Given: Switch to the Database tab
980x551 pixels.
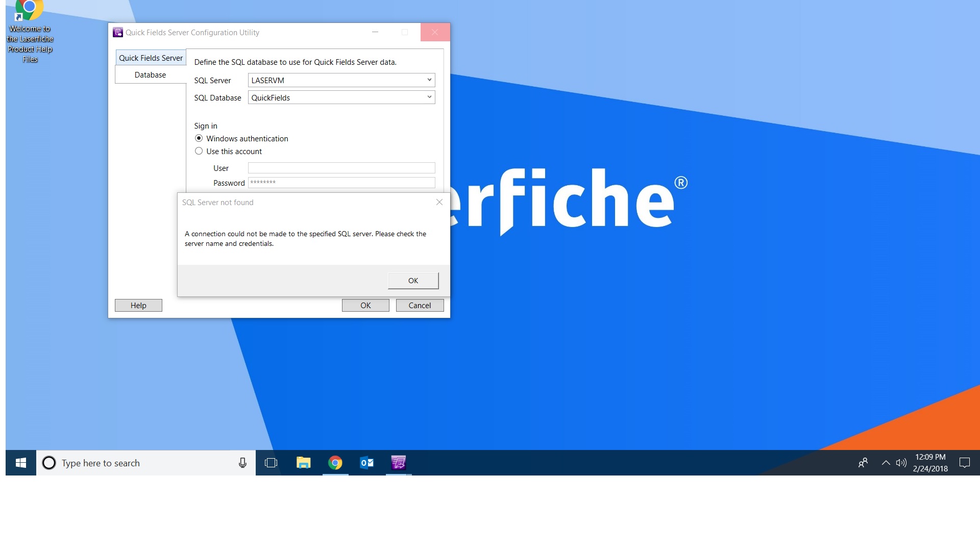Looking at the screenshot, I should pos(150,75).
